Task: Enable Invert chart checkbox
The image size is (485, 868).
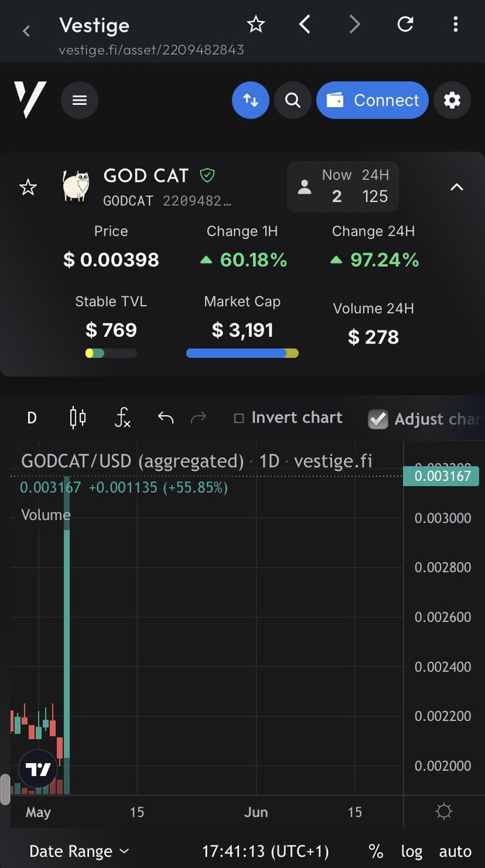Action: click(239, 418)
